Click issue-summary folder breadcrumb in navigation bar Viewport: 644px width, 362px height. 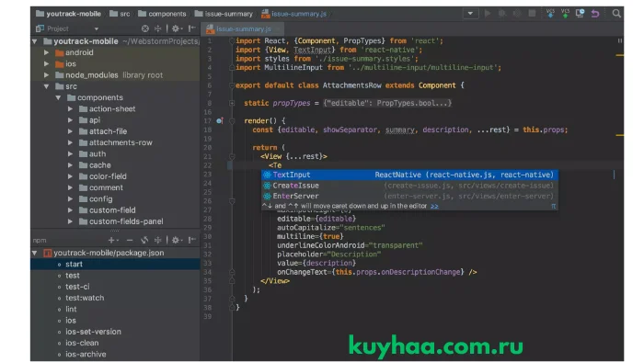click(224, 14)
